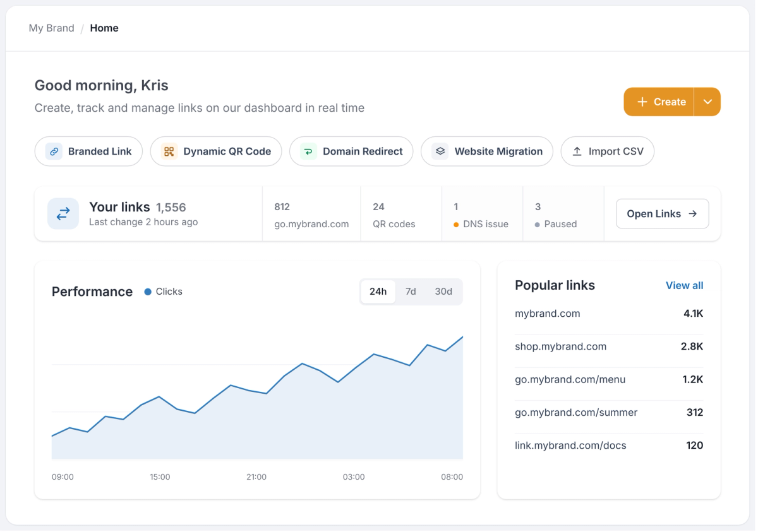Click the Branded Link chain icon
Screen dimensions: 758x532
point(54,151)
